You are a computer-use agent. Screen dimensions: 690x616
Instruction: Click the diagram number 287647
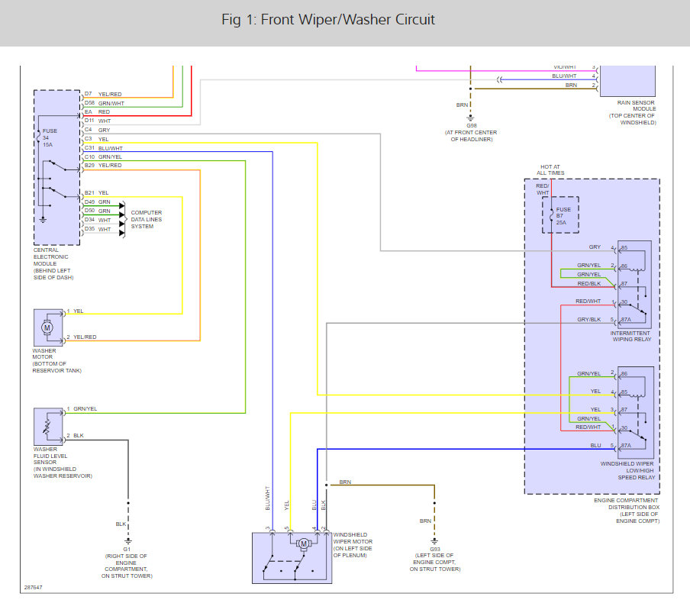pyautogui.click(x=33, y=588)
